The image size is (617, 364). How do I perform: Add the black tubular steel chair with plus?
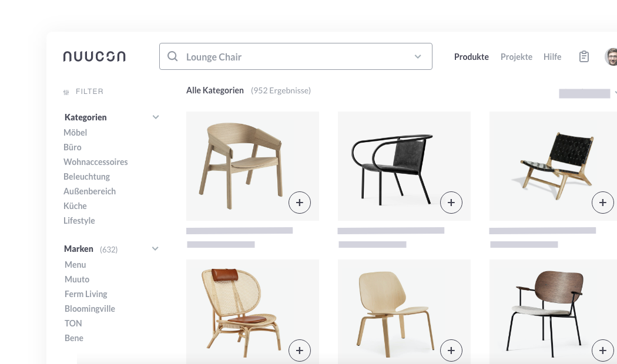[x=451, y=203]
